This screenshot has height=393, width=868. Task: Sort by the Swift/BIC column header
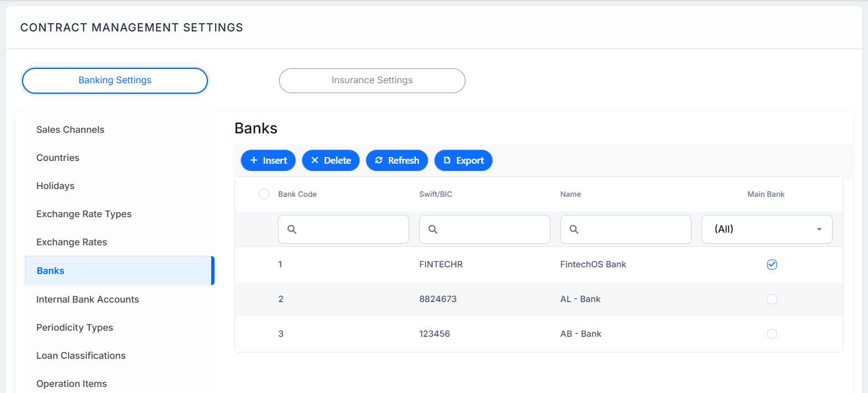(436, 194)
